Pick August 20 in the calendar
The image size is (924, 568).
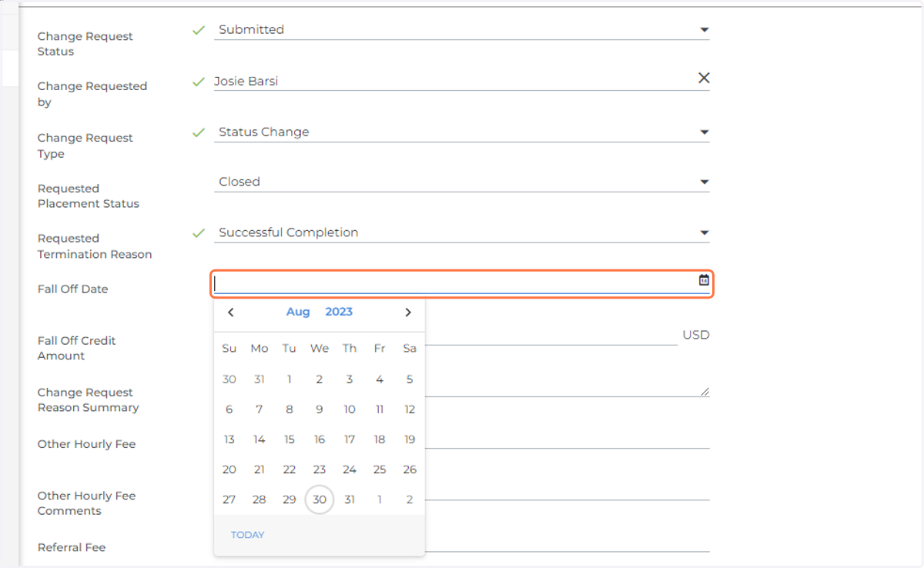[229, 469]
